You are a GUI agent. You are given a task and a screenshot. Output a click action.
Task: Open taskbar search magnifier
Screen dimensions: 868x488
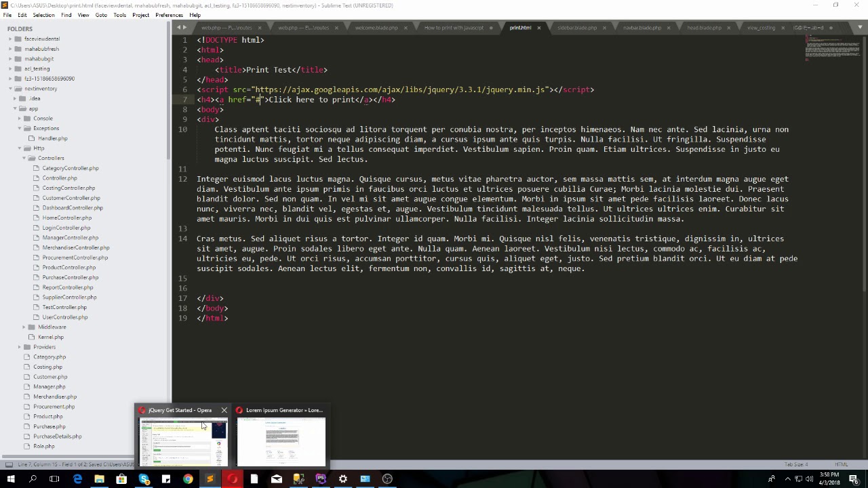point(33,479)
